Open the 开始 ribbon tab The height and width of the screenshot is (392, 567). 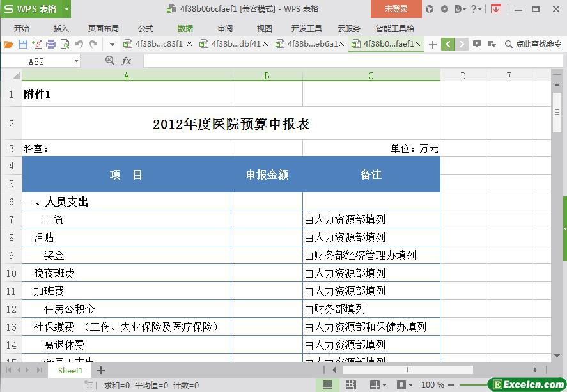coord(21,29)
